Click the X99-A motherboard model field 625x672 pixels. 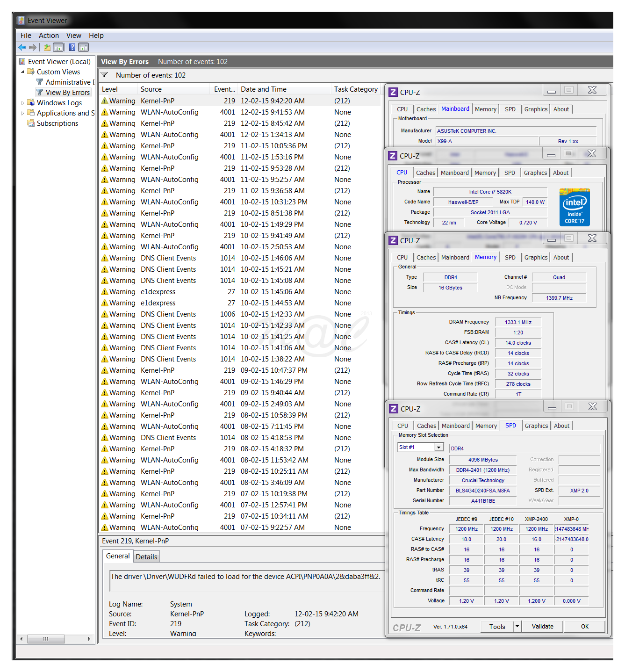pyautogui.click(x=487, y=141)
